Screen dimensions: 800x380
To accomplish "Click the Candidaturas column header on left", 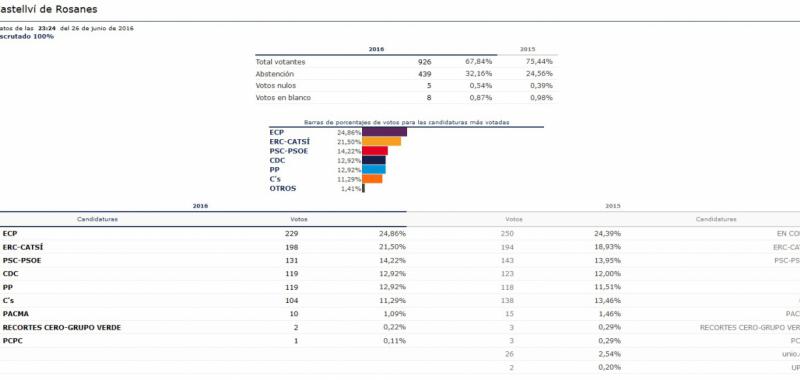I will click(x=97, y=219).
